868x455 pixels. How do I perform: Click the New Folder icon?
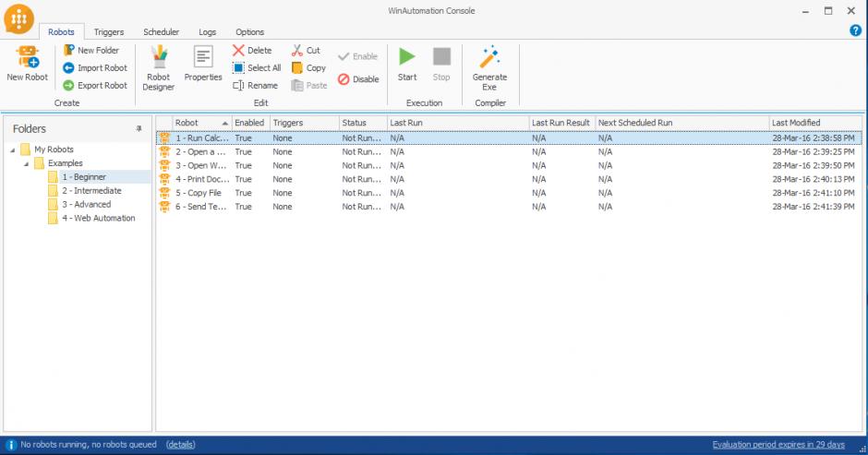click(x=68, y=50)
